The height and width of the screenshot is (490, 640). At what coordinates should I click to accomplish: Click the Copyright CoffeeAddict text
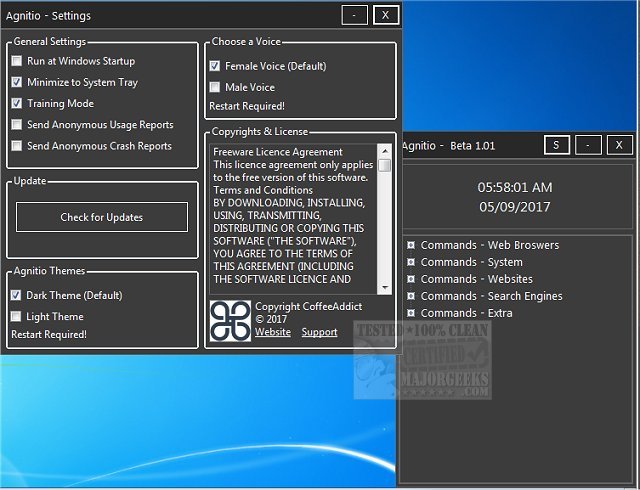(309, 306)
